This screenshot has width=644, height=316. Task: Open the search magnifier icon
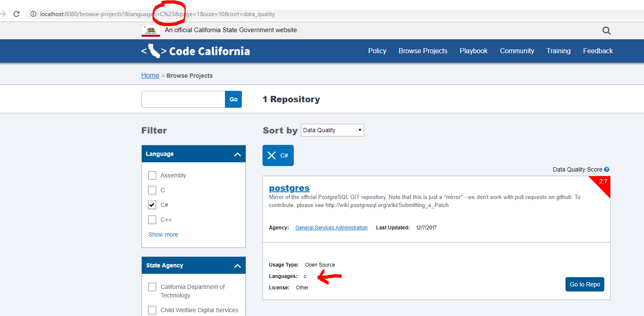tap(606, 30)
